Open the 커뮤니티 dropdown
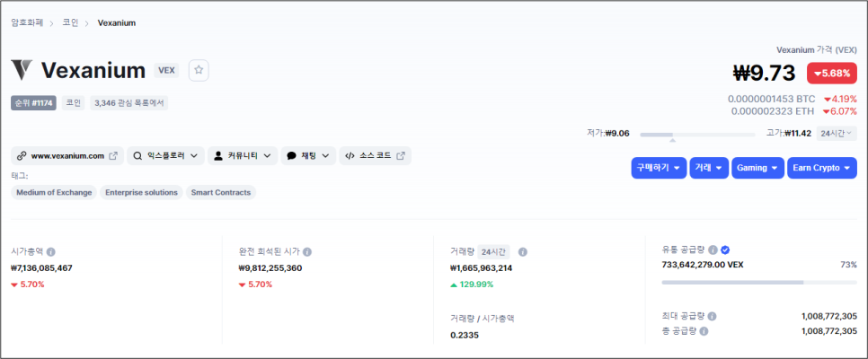This screenshot has height=359, width=868. 244,156
